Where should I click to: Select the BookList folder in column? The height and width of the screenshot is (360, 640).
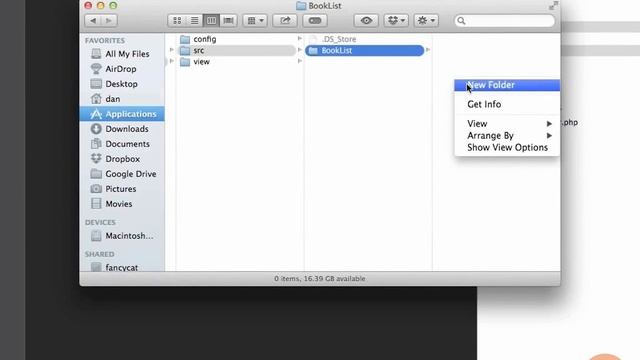pos(364,51)
